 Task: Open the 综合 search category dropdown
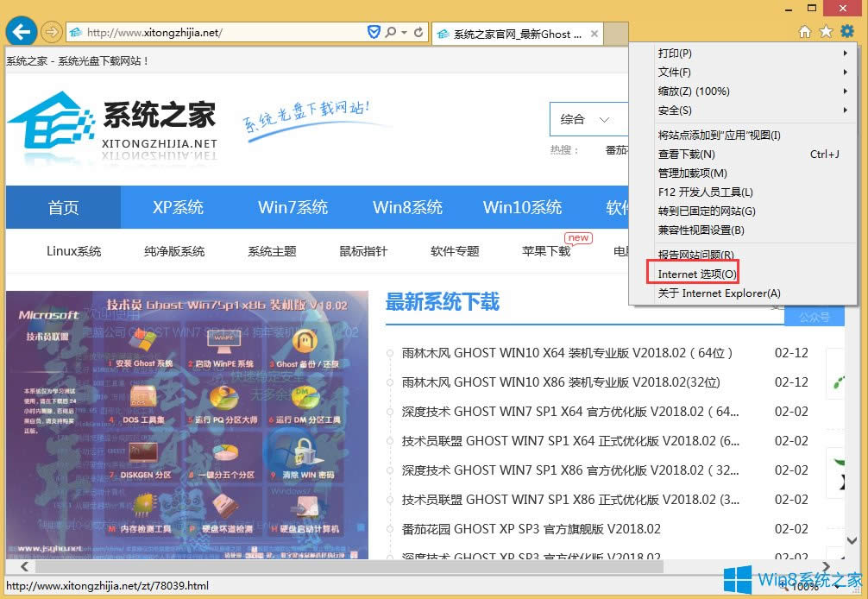point(590,119)
